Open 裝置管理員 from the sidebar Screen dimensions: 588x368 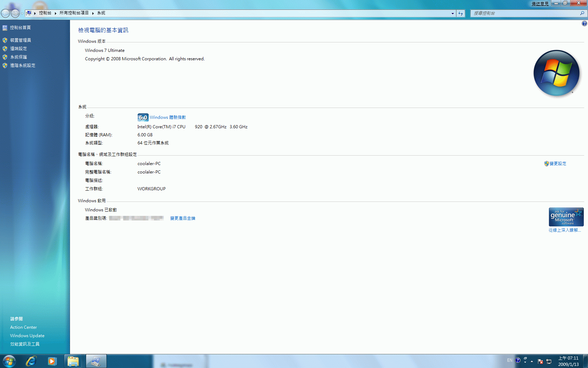tap(20, 40)
